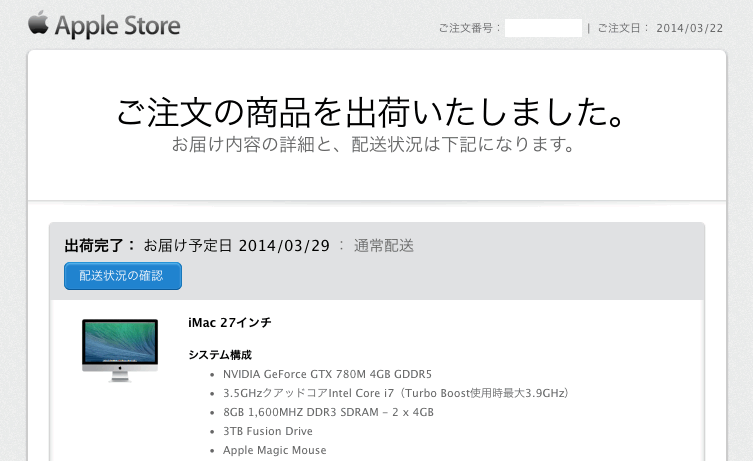Click the システム構成 heading
Image resolution: width=753 pixels, height=461 pixels.
click(x=220, y=355)
